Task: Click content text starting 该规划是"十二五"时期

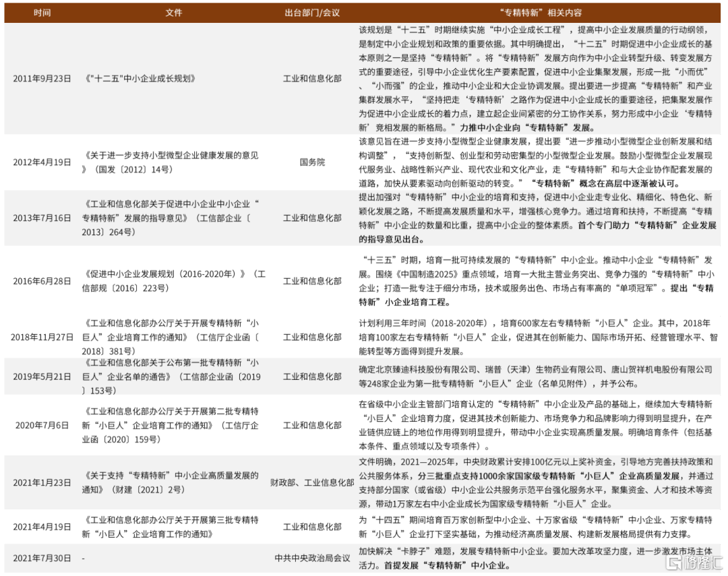Action: point(535,79)
